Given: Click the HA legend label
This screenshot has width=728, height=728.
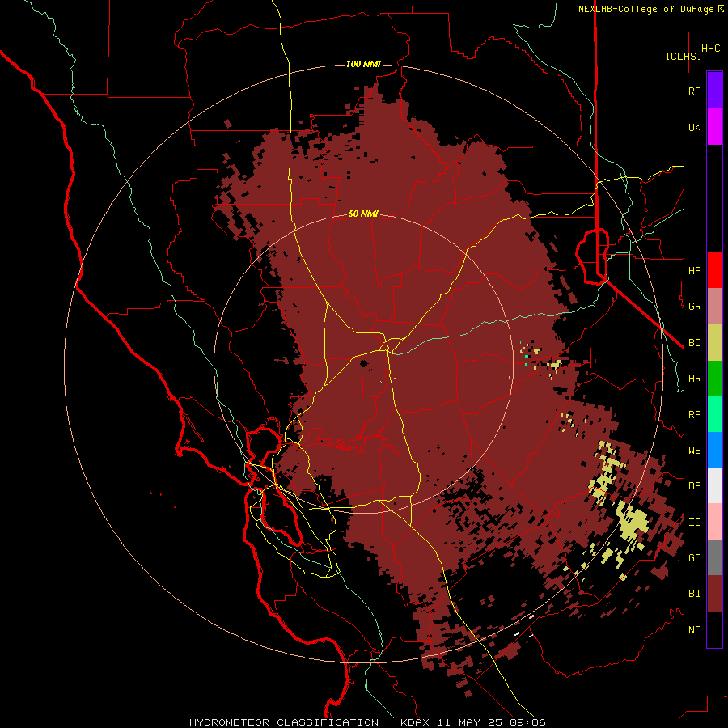Looking at the screenshot, I should [694, 270].
